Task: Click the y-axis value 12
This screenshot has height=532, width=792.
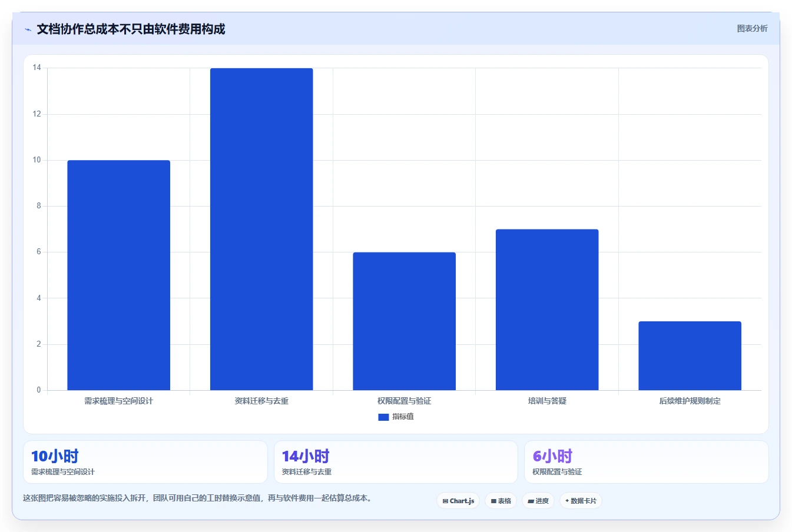Action: [37, 114]
